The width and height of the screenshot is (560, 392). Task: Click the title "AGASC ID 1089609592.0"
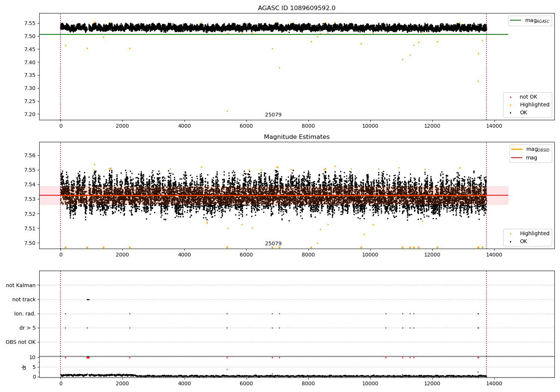click(296, 8)
